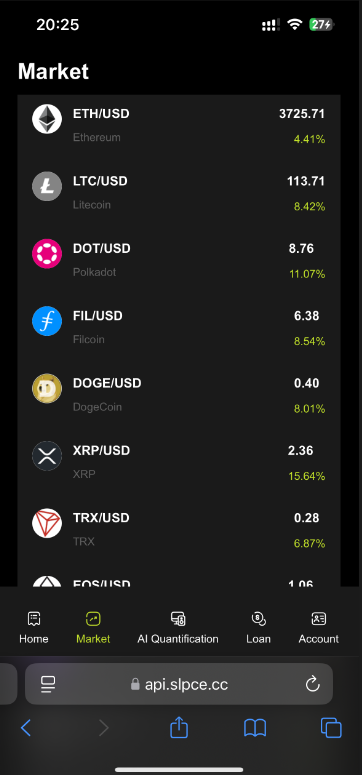This screenshot has height=775, width=362.
Task: Tap the Polkadot pink logo
Action: pos(47,254)
